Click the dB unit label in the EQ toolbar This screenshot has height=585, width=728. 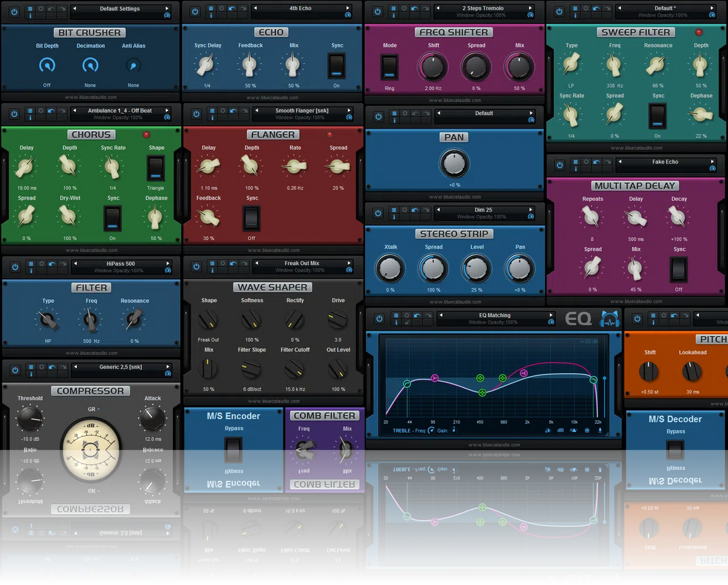(x=561, y=430)
